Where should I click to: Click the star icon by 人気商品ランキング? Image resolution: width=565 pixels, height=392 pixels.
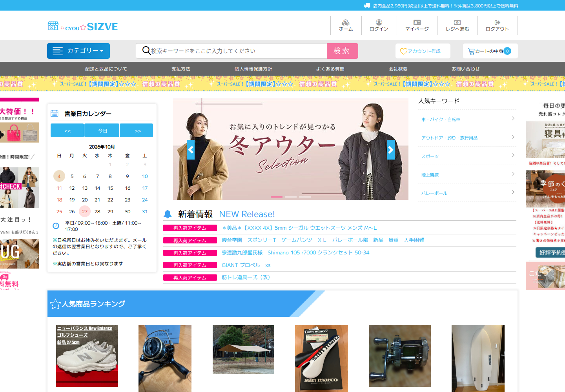[x=55, y=304]
